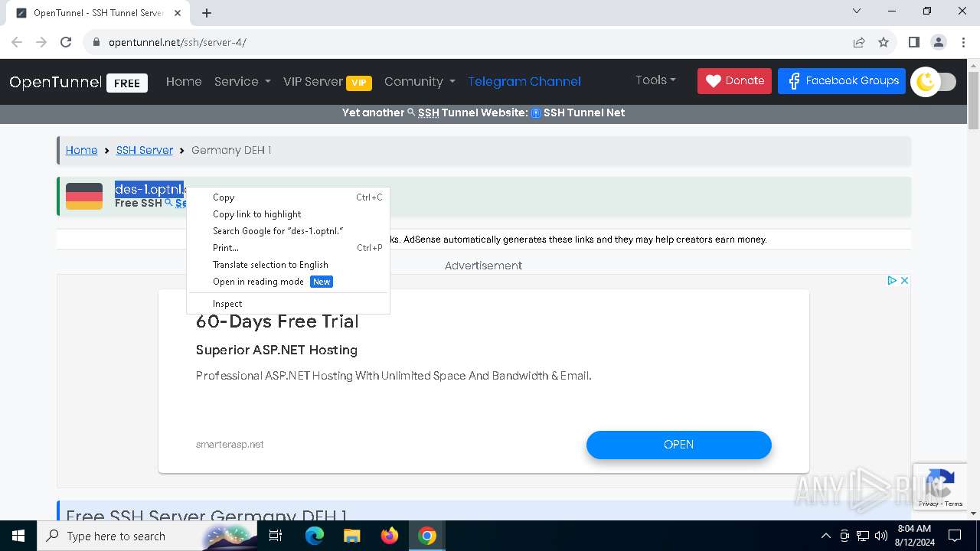Open the Telegram Channel link

pyautogui.click(x=524, y=81)
